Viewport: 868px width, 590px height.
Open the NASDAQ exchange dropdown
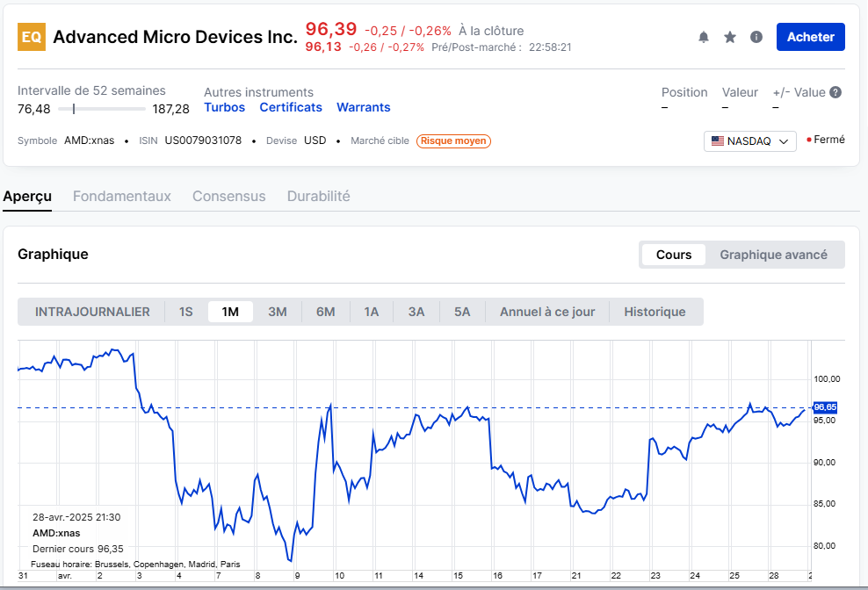749,140
